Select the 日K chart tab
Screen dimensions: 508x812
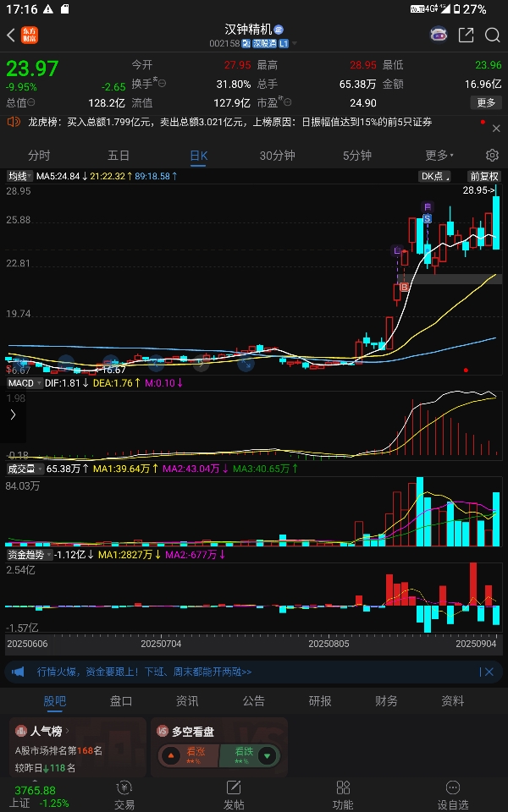point(198,156)
